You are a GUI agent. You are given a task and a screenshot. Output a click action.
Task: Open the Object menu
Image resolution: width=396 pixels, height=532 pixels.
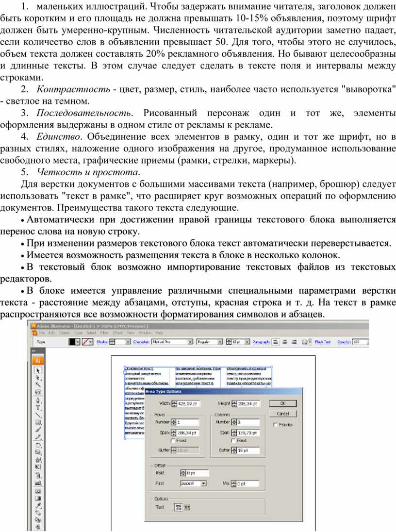click(64, 333)
